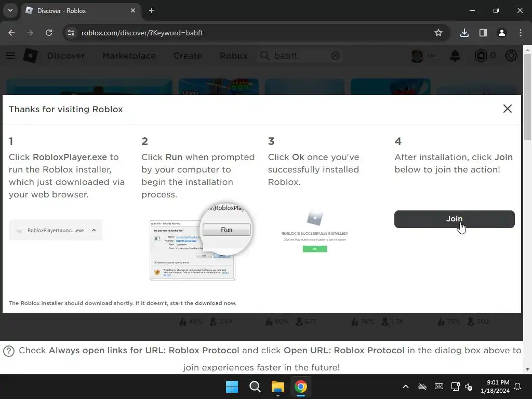Viewport: 532px width, 399px height.
Task: Click the help question mark icon
Action: [x=9, y=351]
